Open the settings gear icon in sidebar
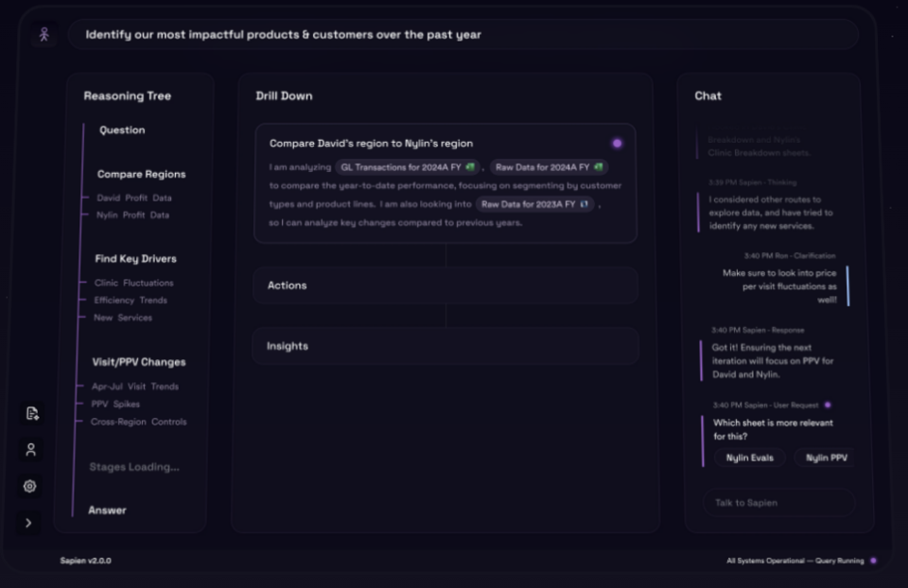This screenshot has height=588, width=908. click(30, 486)
